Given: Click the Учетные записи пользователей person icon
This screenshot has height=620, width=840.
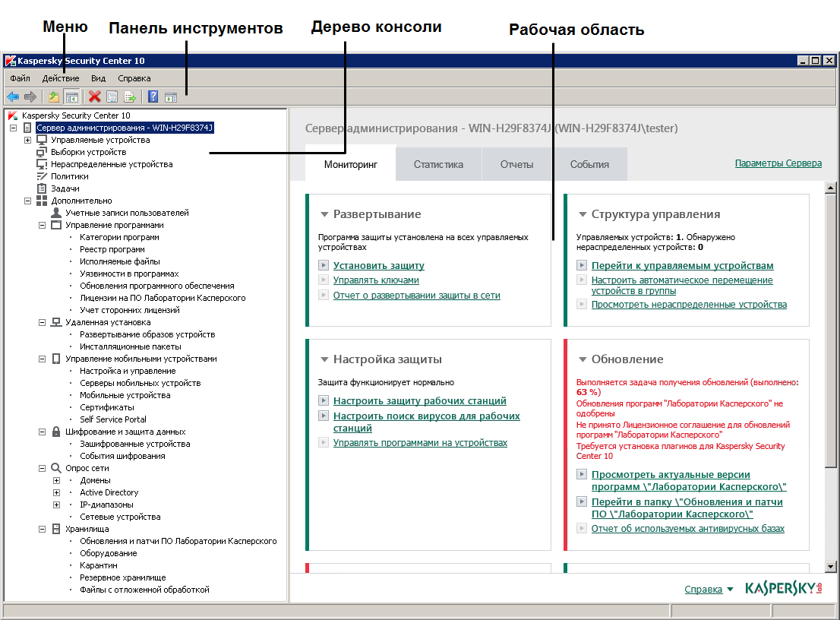Looking at the screenshot, I should (x=56, y=213).
